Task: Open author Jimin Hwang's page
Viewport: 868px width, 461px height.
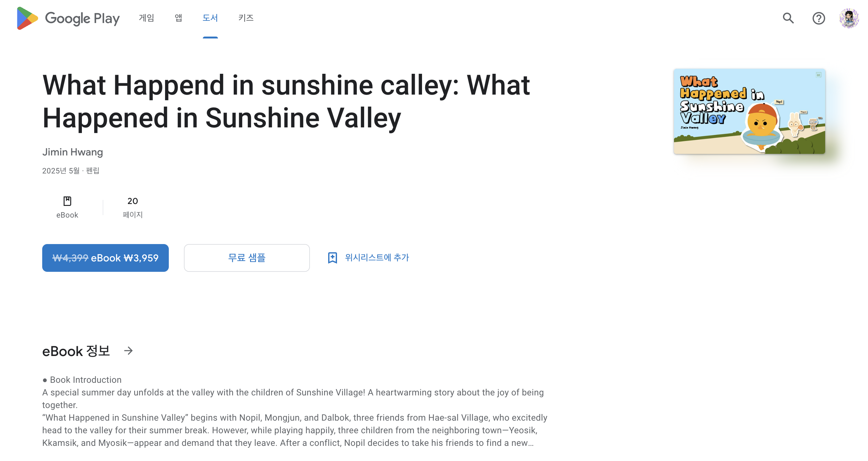Action: point(72,152)
